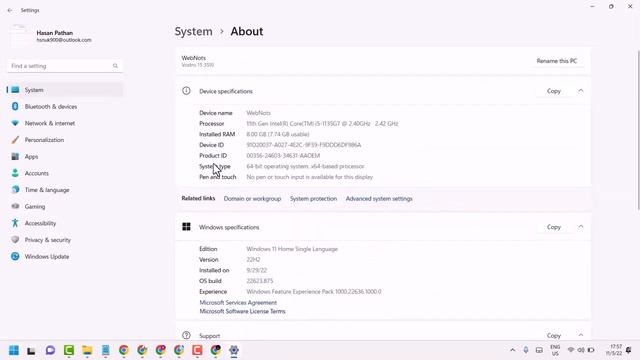640x360 pixels.
Task: Copy the Device specifications
Action: coord(553,91)
